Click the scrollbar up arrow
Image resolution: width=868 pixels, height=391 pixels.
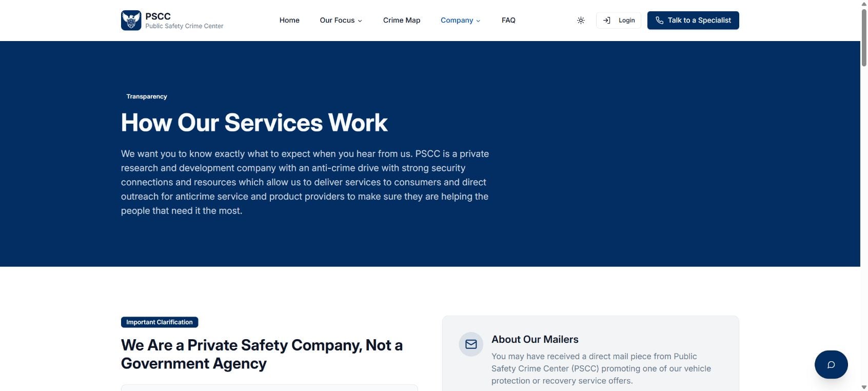coord(864,4)
